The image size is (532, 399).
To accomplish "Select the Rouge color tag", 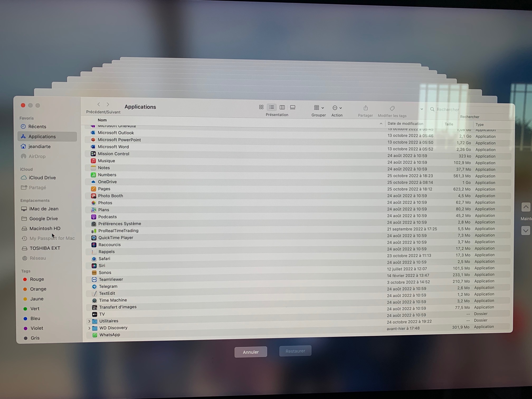I will tap(37, 279).
